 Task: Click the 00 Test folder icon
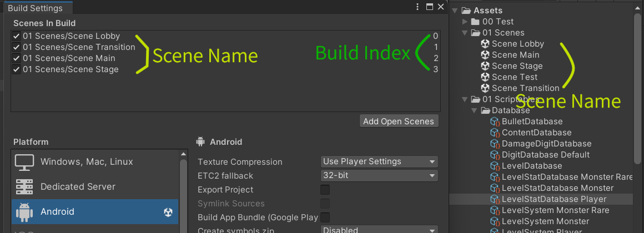(x=475, y=21)
